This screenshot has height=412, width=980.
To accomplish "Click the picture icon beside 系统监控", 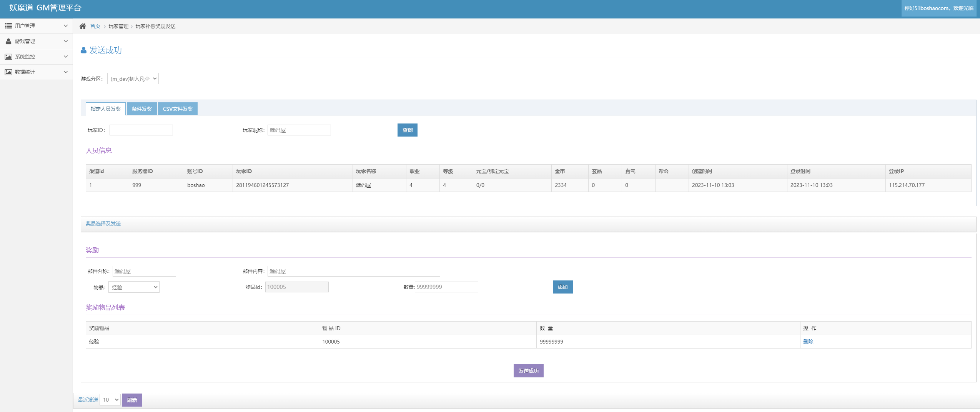I will [8, 57].
